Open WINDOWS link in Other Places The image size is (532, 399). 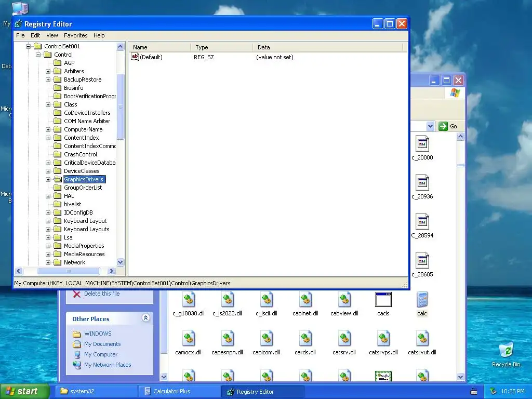tap(98, 334)
